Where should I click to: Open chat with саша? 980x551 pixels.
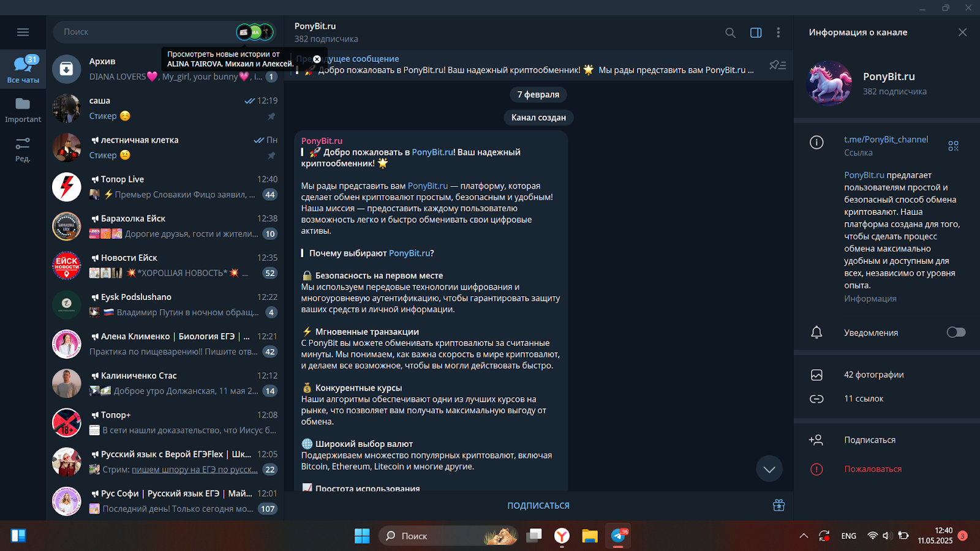click(165, 108)
